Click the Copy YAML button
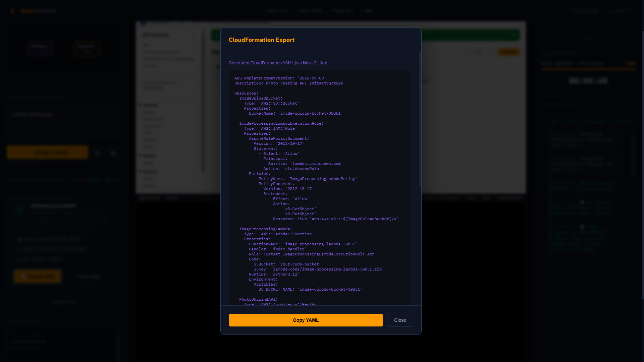This screenshot has height=362, width=644. click(x=306, y=320)
